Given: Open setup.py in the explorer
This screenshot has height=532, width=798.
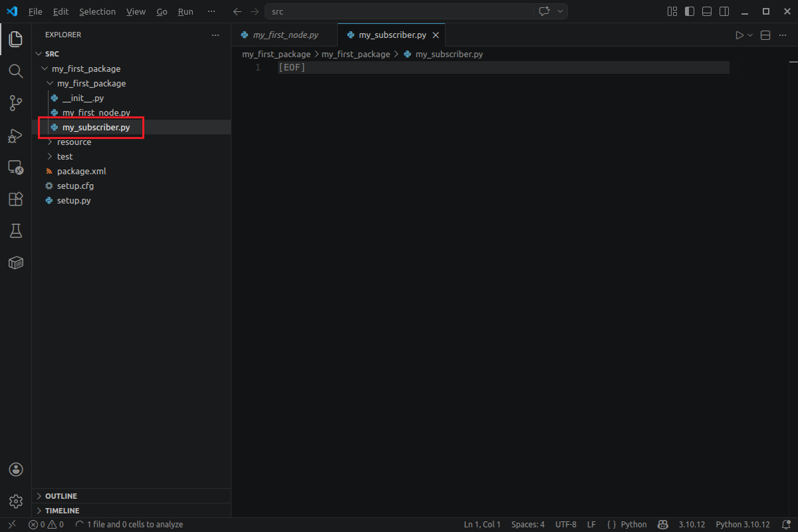Looking at the screenshot, I should (132, 200).
